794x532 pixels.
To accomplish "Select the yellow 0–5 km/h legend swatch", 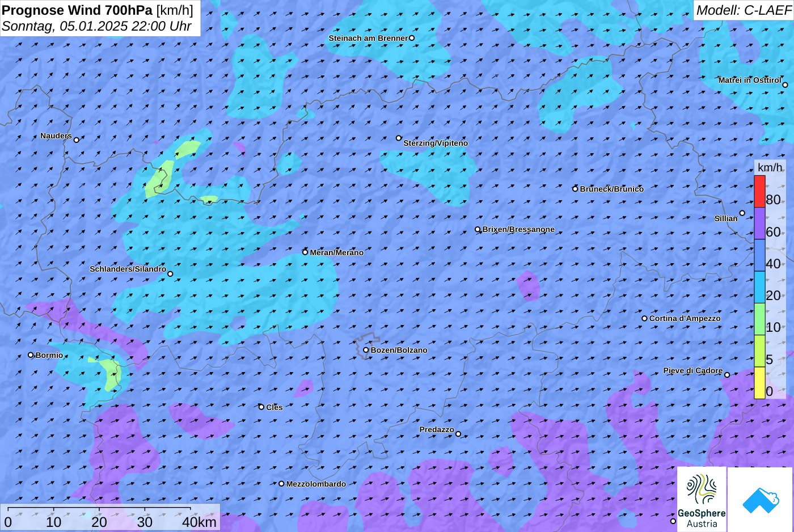I will [x=759, y=383].
